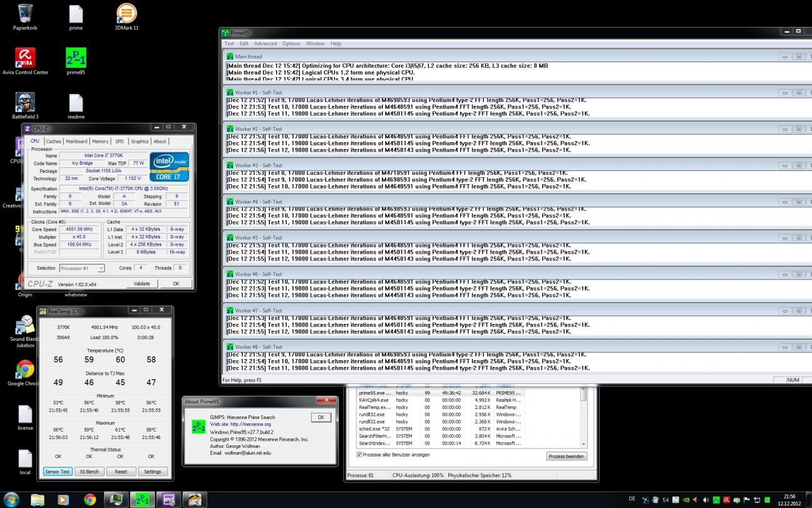This screenshot has width=812, height=508.
Task: Select the local file on the desktop
Action: pyautogui.click(x=25, y=462)
